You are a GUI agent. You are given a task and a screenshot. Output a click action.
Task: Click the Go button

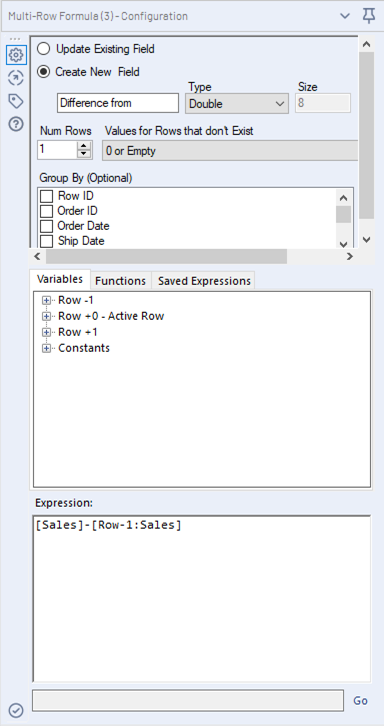(x=360, y=701)
